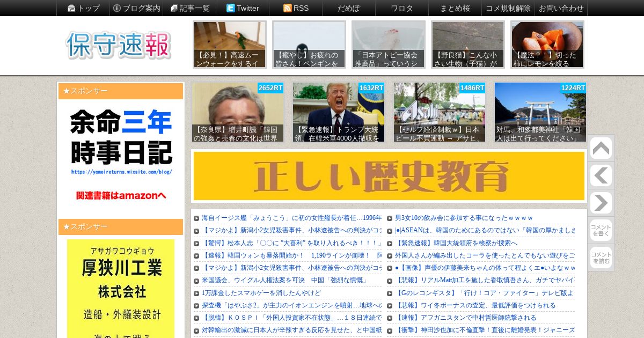Click the up-arrow scroll-to-top button
644x338 pixels.
click(601, 149)
